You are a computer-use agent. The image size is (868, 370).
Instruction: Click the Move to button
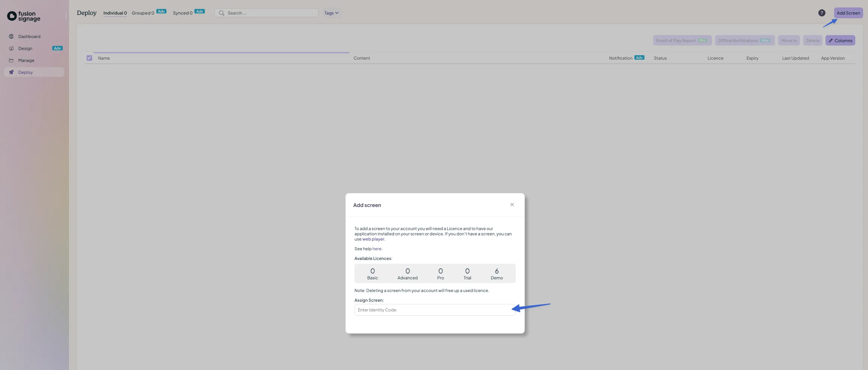click(789, 41)
